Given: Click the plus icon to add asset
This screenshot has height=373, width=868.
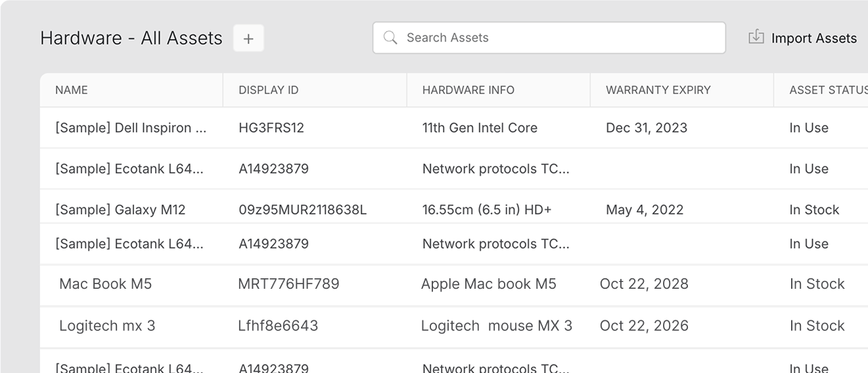Looking at the screenshot, I should coord(248,39).
